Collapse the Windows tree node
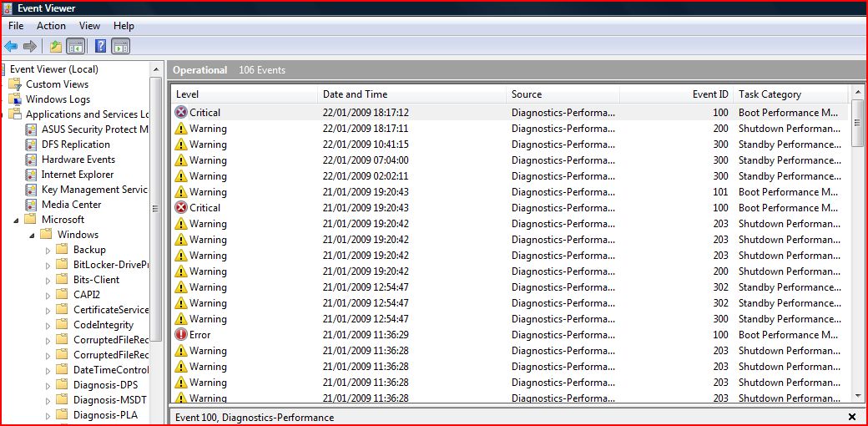Screen dimensions: 868x426 pyautogui.click(x=32, y=235)
